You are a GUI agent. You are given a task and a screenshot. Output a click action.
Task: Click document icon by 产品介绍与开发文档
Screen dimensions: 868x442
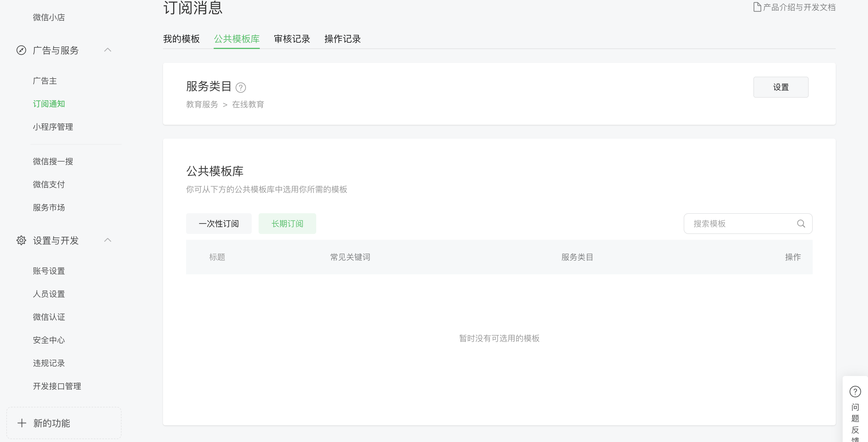click(757, 7)
